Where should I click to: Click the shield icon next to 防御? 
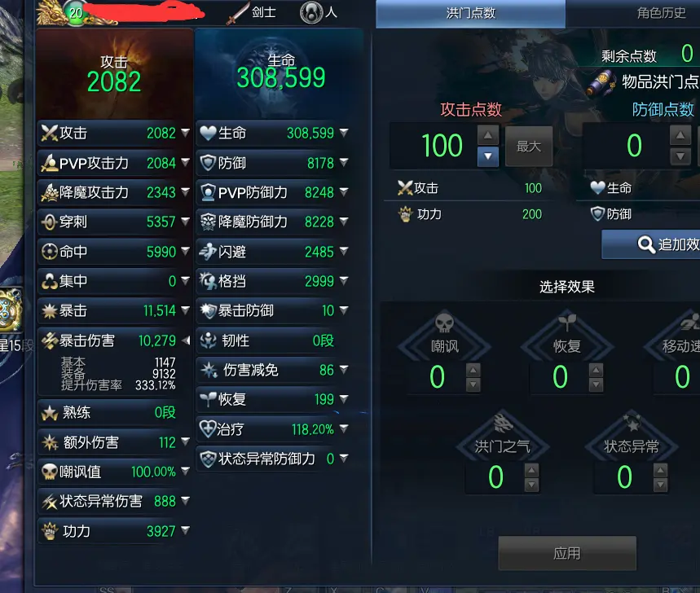[x=208, y=163]
